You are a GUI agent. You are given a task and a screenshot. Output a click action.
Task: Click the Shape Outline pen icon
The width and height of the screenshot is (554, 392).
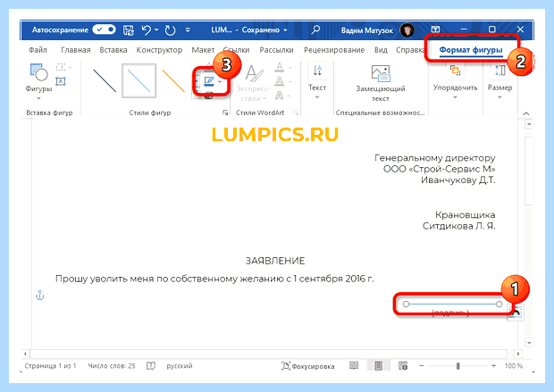click(x=209, y=81)
